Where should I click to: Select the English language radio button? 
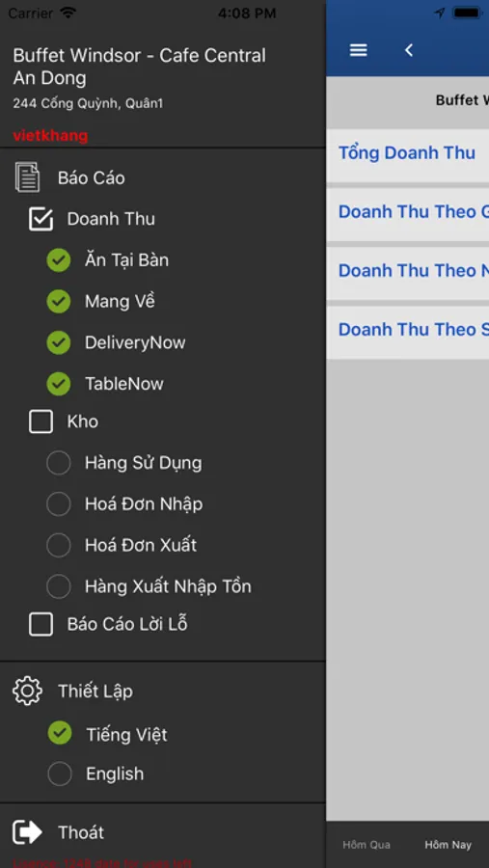[x=59, y=773]
